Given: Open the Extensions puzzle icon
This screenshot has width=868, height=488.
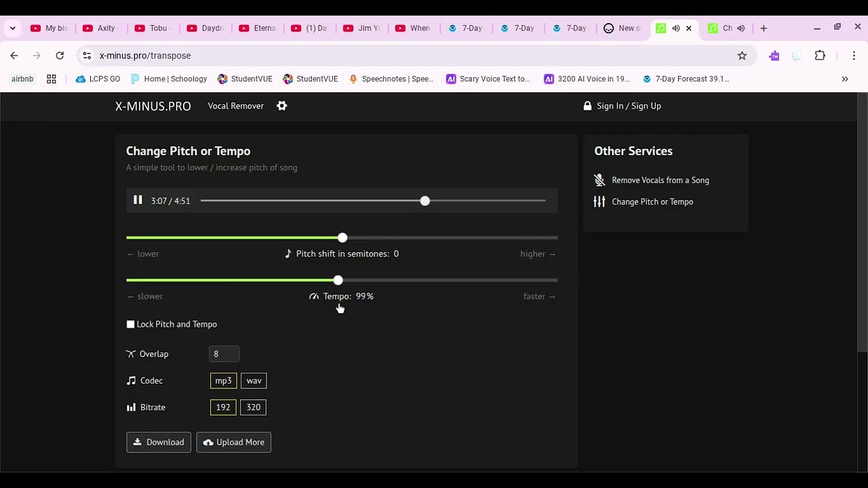Looking at the screenshot, I should [820, 56].
